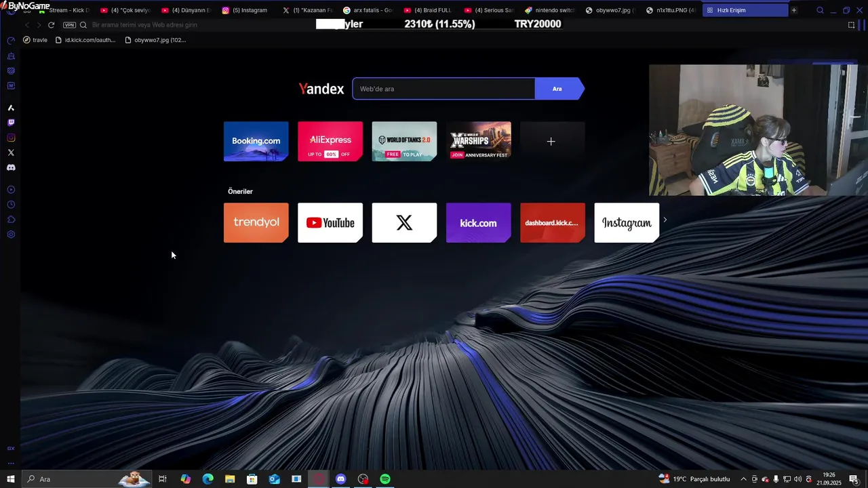Open the Windows Start button
The height and width of the screenshot is (488, 868).
tap(11, 479)
